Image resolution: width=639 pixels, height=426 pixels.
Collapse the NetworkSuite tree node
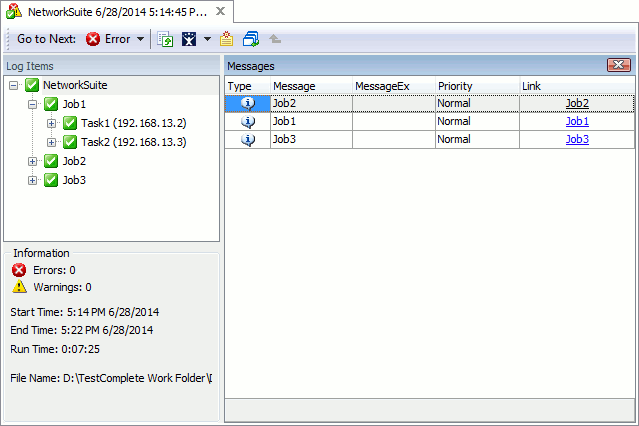click(13, 85)
